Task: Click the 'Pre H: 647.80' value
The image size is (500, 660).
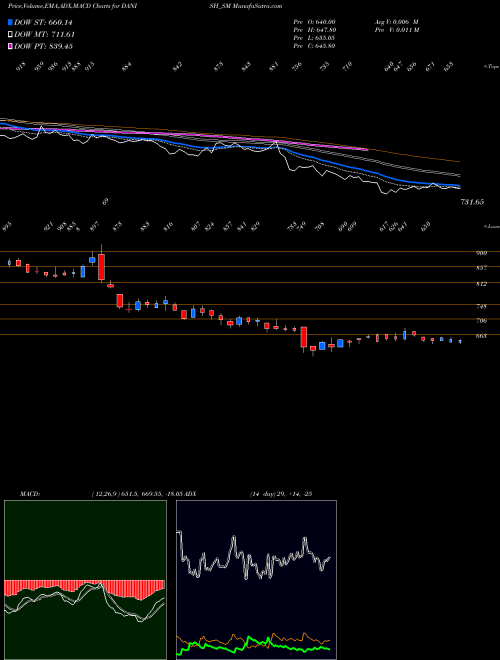Action: click(314, 30)
